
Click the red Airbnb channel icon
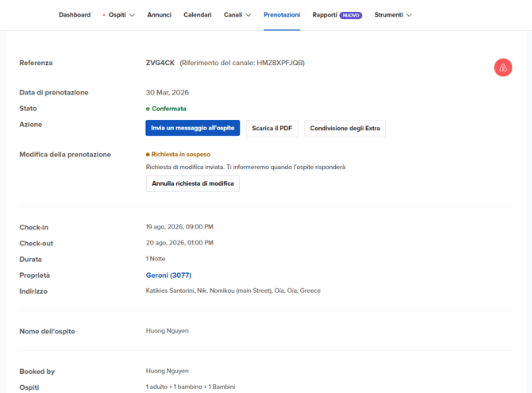click(x=503, y=67)
